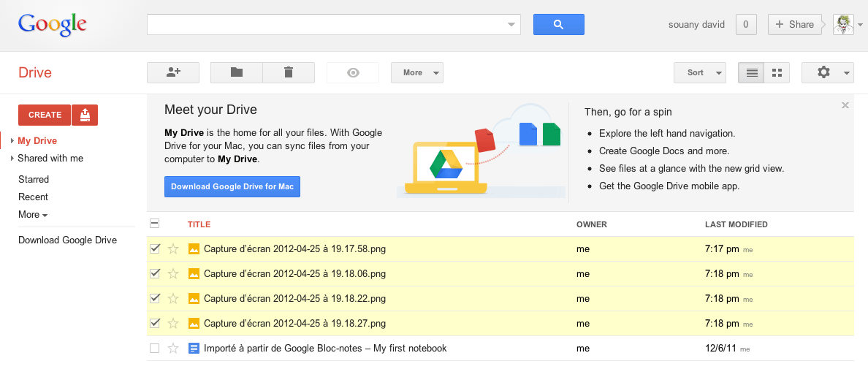
Task: Click the OWNER column header
Action: click(592, 224)
